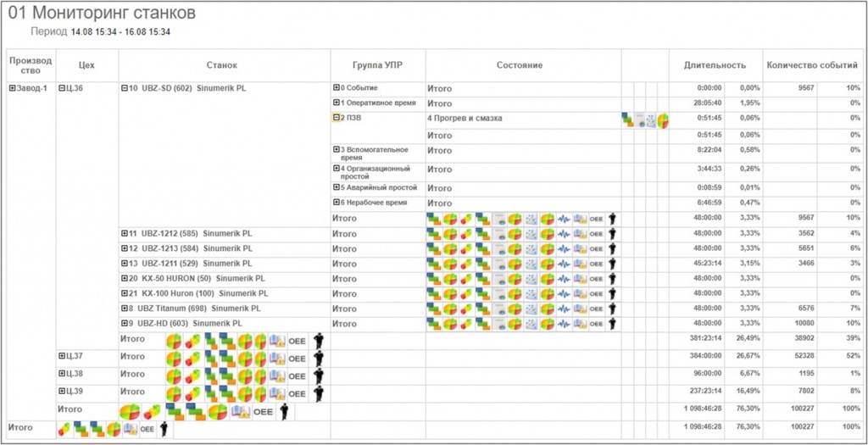Expand the 5 Аварийный простой group
The image size is (868, 445).
click(x=336, y=187)
